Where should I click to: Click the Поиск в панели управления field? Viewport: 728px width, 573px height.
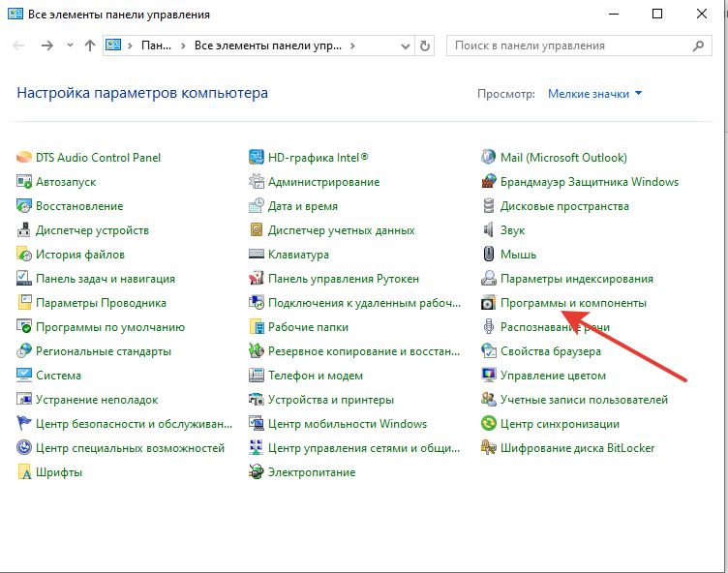[x=579, y=45]
